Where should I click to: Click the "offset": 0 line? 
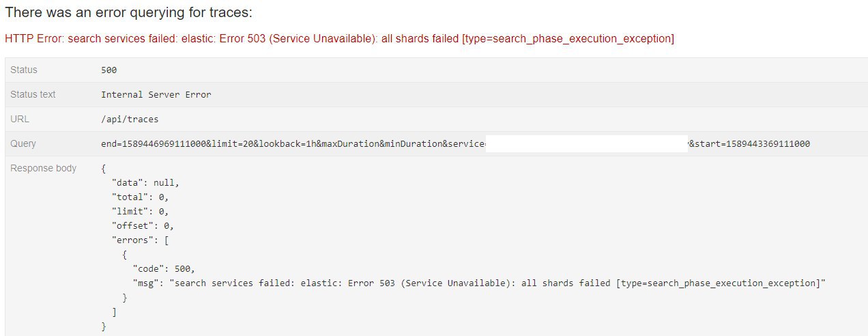[143, 225]
